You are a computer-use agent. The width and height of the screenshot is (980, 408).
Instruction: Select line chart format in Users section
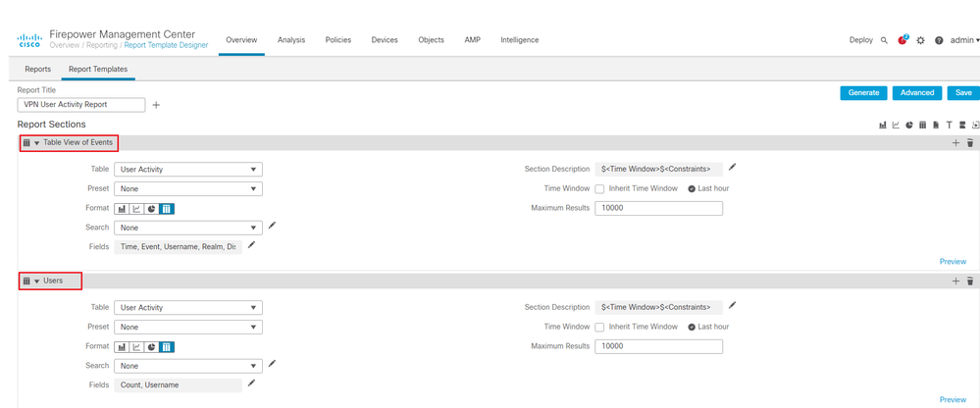coord(137,347)
